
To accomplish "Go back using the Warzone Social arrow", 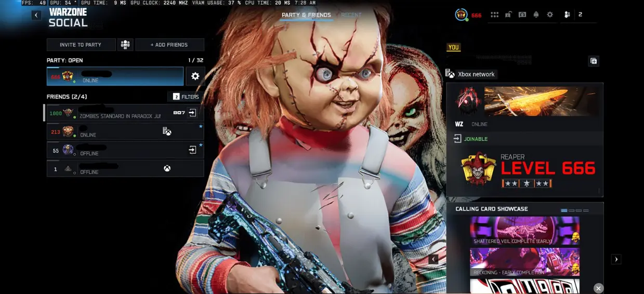I will [x=36, y=15].
